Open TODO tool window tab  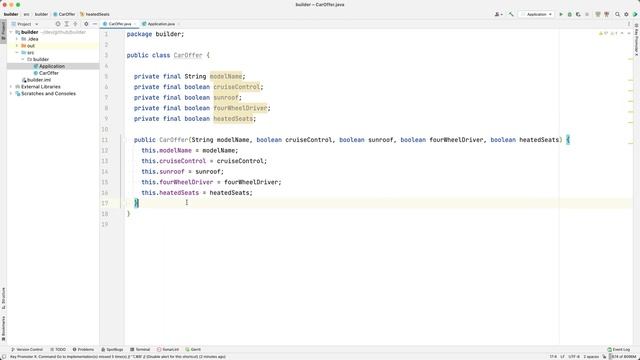(58, 350)
